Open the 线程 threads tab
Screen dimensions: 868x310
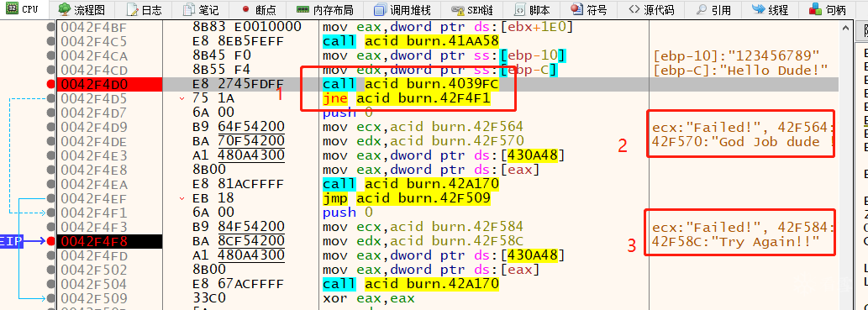(x=770, y=9)
